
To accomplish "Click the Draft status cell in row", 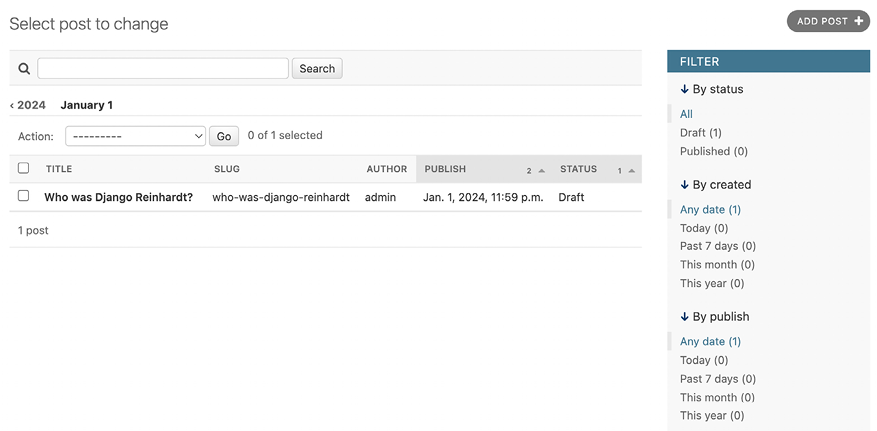I will pos(571,197).
